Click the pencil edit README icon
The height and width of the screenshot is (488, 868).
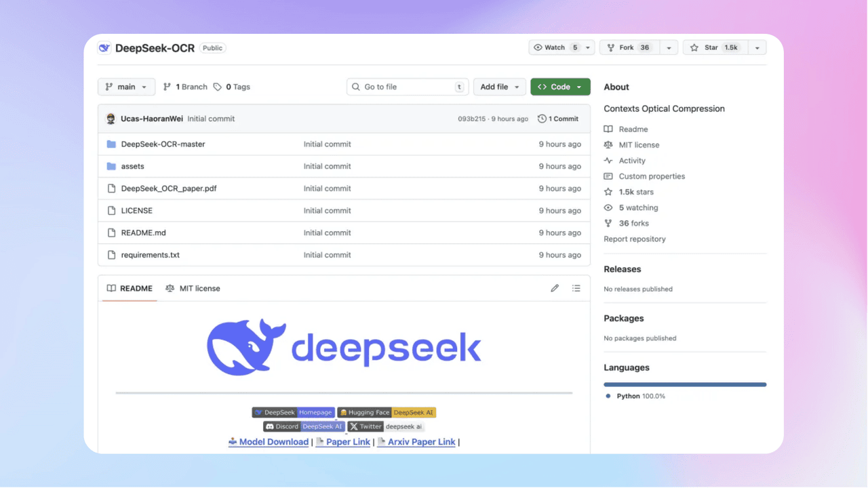point(555,288)
